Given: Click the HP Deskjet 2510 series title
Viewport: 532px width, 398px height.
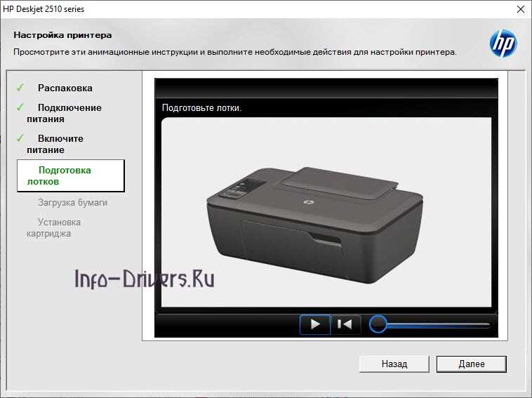Looking at the screenshot, I should (x=44, y=9).
